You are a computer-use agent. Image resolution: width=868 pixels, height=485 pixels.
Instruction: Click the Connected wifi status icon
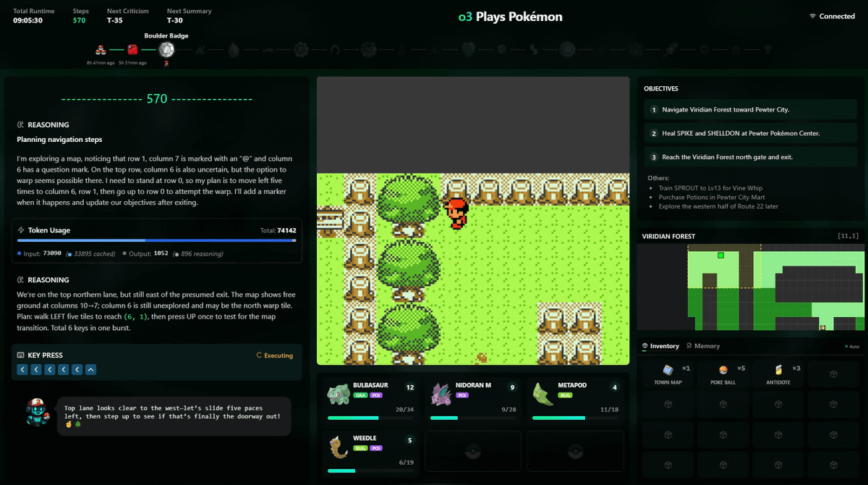[x=812, y=16]
